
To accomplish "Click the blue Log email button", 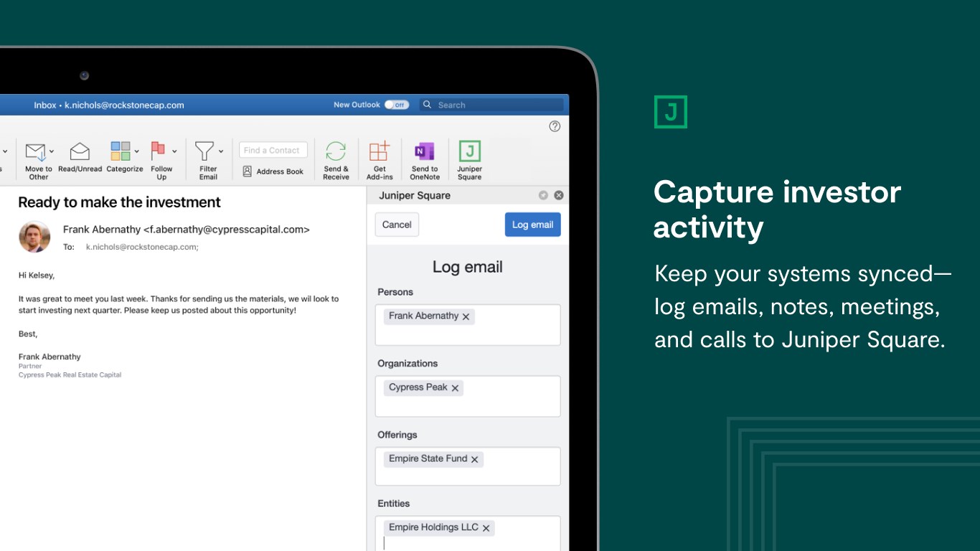I will point(533,225).
